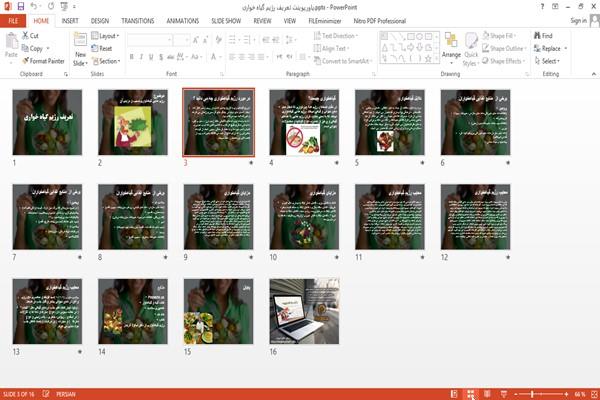Viewport: 600px width, 400px height.
Task: Click the Decrease Font Size icon
Action: [x=205, y=39]
